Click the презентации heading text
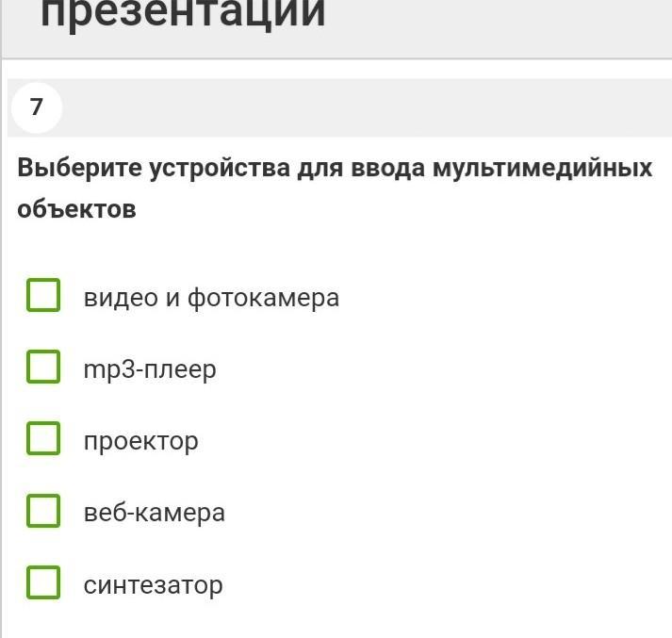 183,14
